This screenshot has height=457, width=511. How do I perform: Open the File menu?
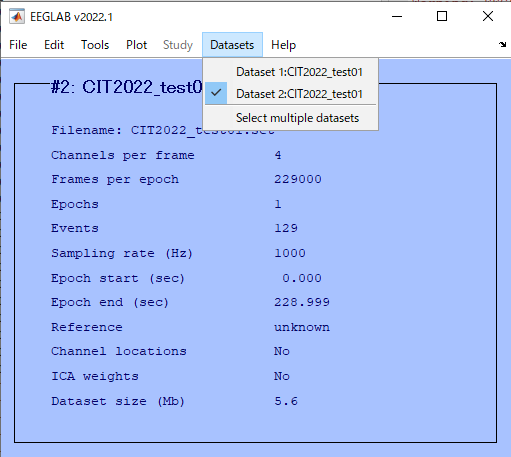point(18,45)
